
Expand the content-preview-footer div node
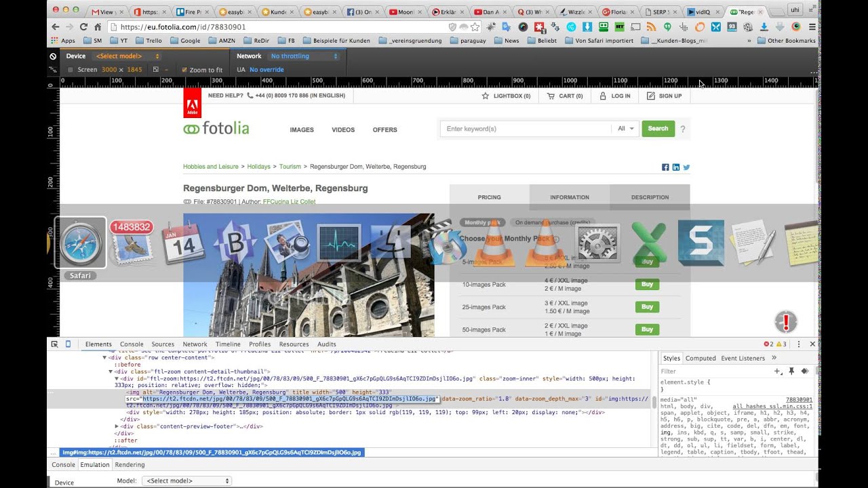(x=117, y=426)
